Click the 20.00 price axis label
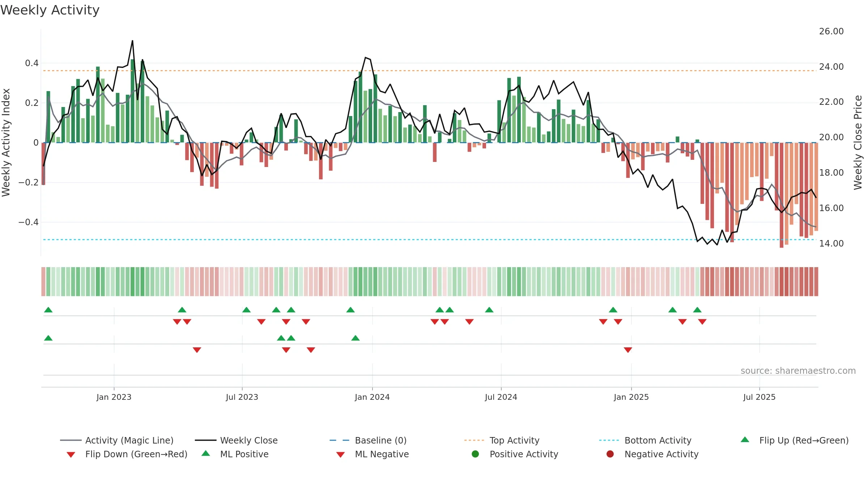The image size is (868, 488). (x=831, y=137)
